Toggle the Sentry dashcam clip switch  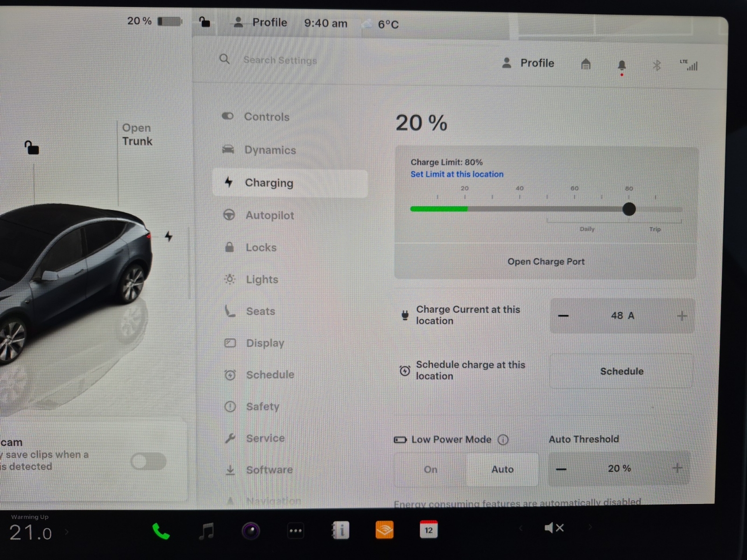pyautogui.click(x=148, y=462)
